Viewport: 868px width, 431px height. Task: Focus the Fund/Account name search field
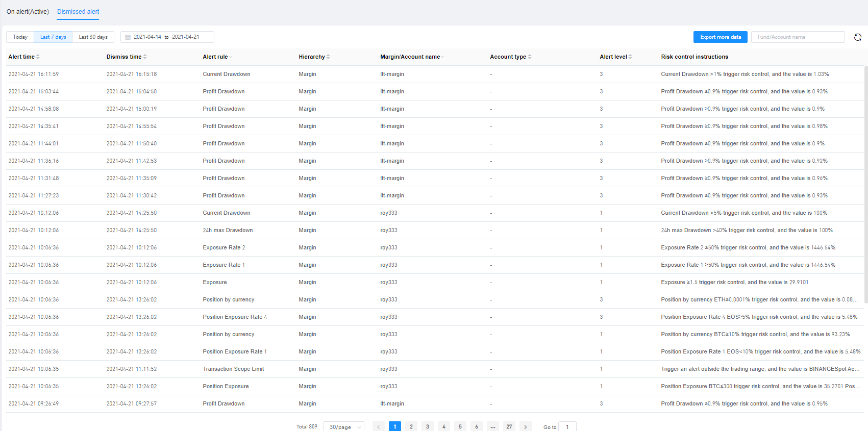798,37
